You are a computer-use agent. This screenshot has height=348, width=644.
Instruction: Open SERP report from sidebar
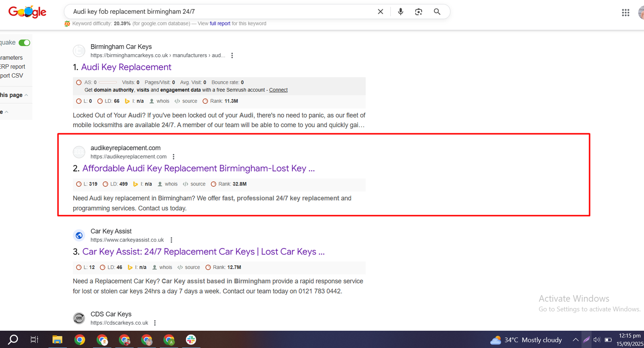(13, 67)
